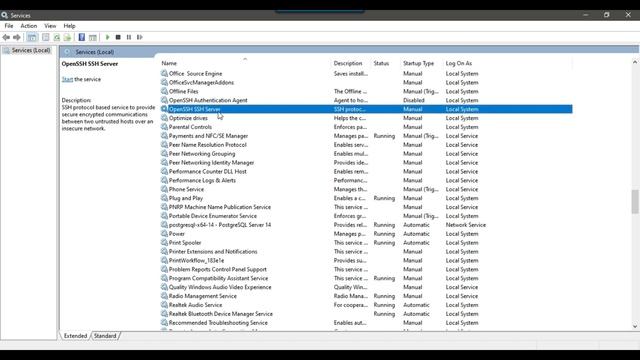This screenshot has width=640, height=360.
Task: Click the gear icon beside Offline Files
Action: tap(164, 91)
